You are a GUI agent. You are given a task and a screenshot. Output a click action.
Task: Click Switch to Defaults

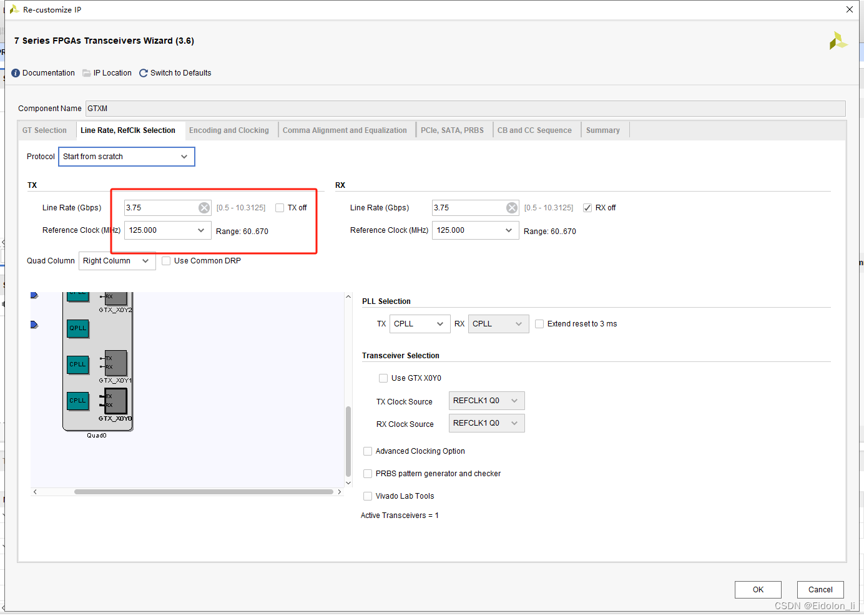[x=181, y=73]
